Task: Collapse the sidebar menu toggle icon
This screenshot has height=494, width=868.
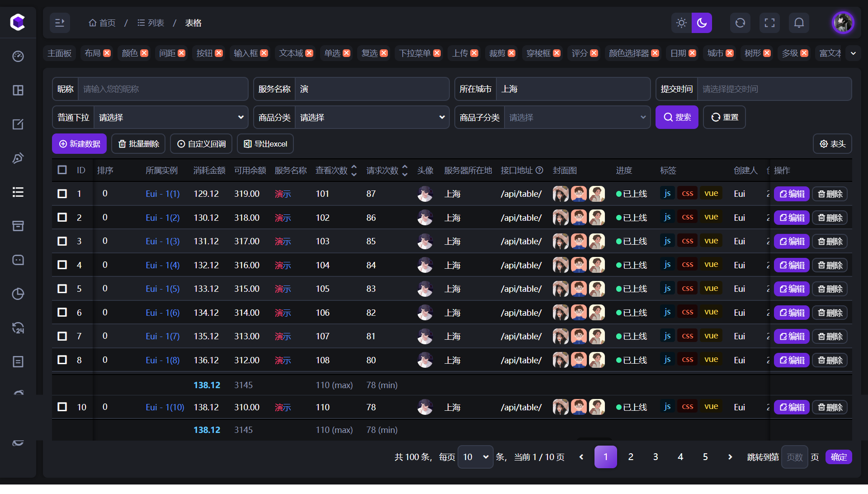Action: tap(60, 23)
